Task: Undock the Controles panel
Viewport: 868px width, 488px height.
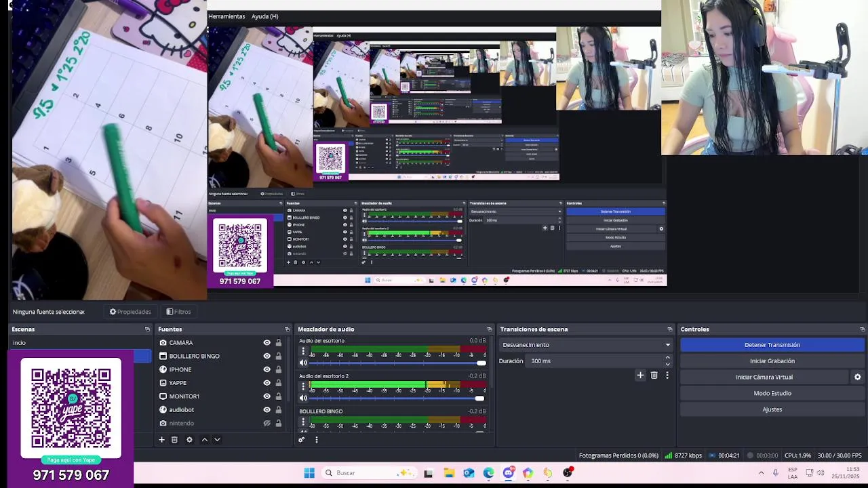Action: point(862,329)
